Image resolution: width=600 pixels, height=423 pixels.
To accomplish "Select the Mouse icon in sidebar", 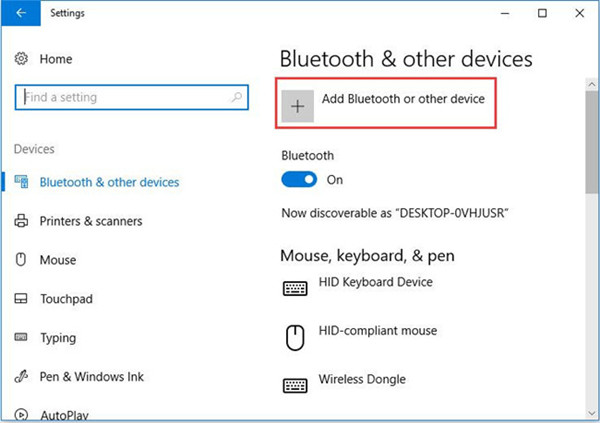I will coord(21,260).
